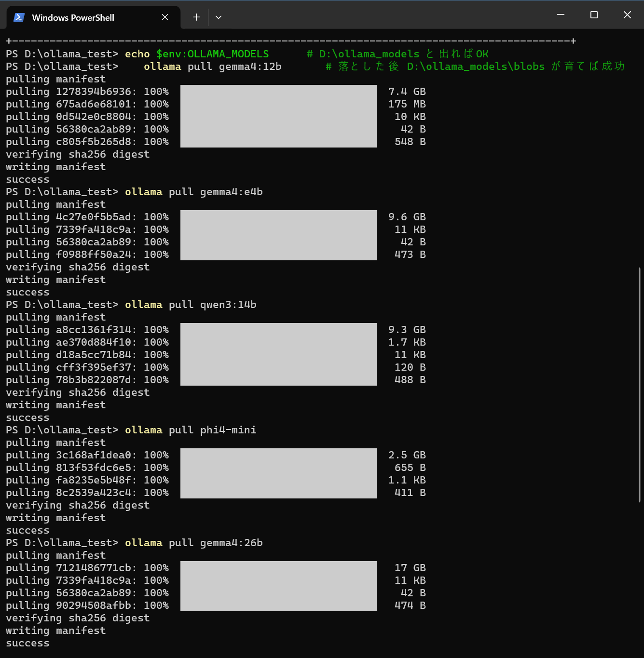The height and width of the screenshot is (658, 644).
Task: Click the '548 B' size value
Action: point(410,142)
